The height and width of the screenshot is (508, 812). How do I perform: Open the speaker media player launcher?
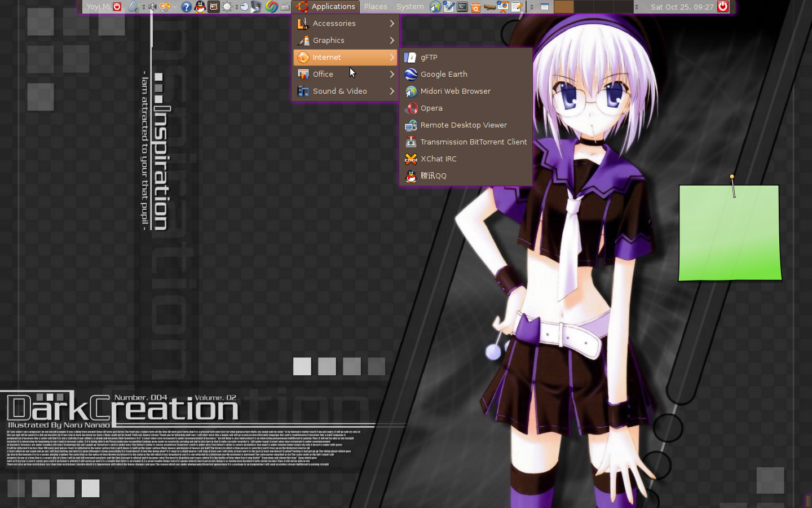(257, 7)
